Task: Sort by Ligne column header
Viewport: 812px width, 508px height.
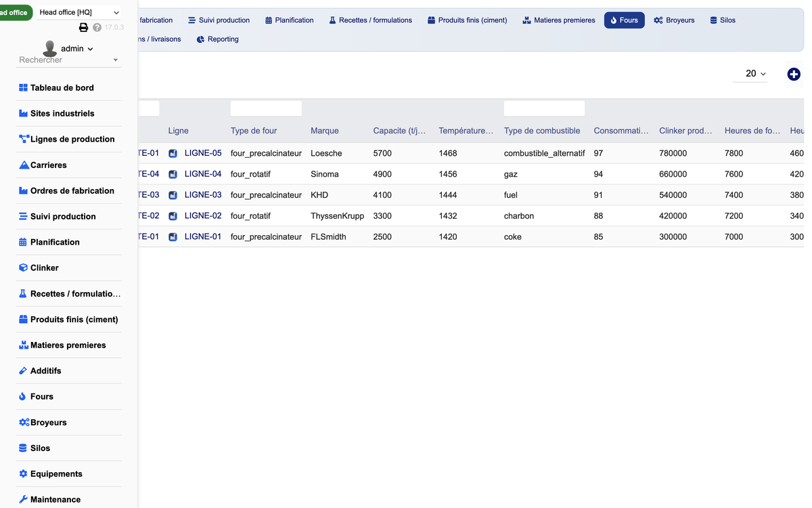Action: pos(179,131)
